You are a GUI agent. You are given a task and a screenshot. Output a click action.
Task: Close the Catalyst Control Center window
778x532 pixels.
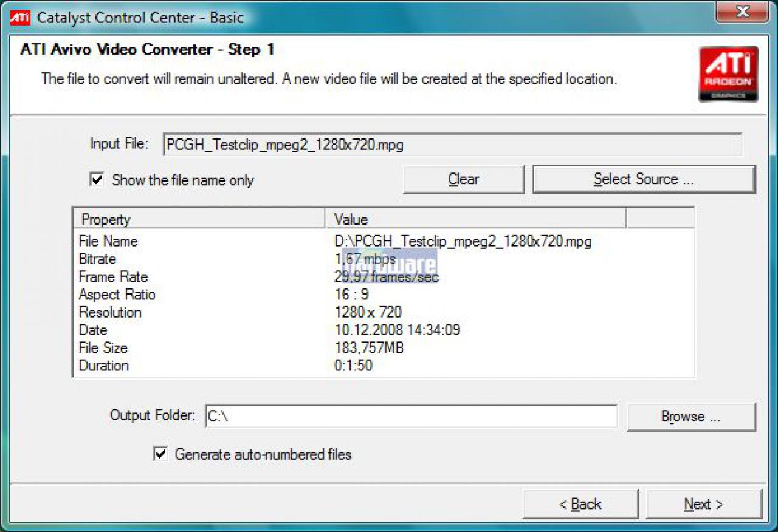pyautogui.click(x=742, y=12)
